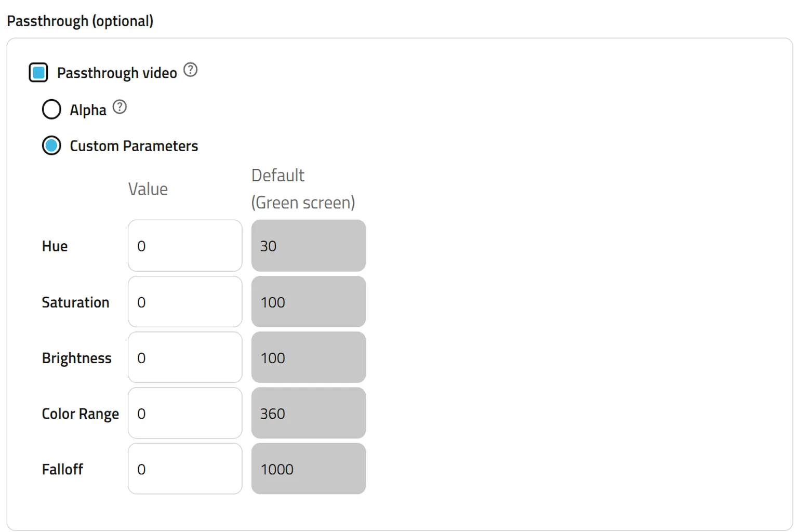This screenshot has height=532, width=798.
Task: Click the Passthrough (optional) section heading
Action: pyautogui.click(x=80, y=21)
